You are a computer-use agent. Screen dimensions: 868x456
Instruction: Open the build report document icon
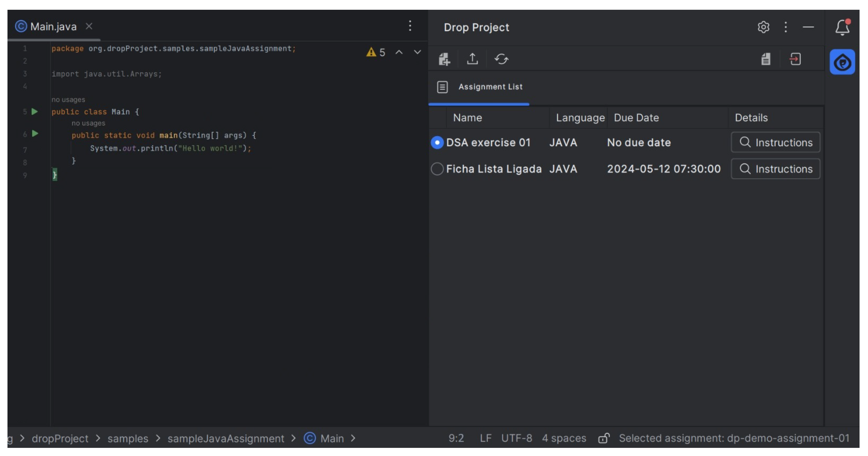(766, 59)
